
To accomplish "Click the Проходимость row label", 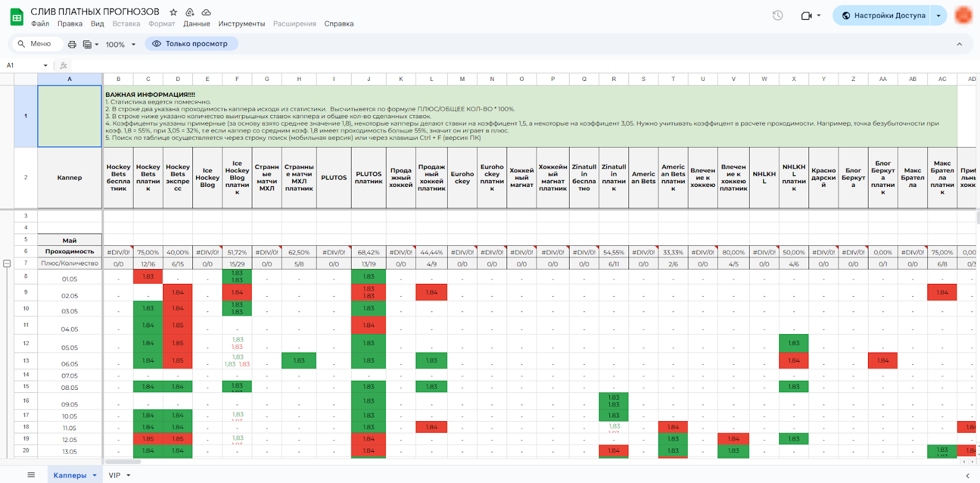I will (x=70, y=252).
